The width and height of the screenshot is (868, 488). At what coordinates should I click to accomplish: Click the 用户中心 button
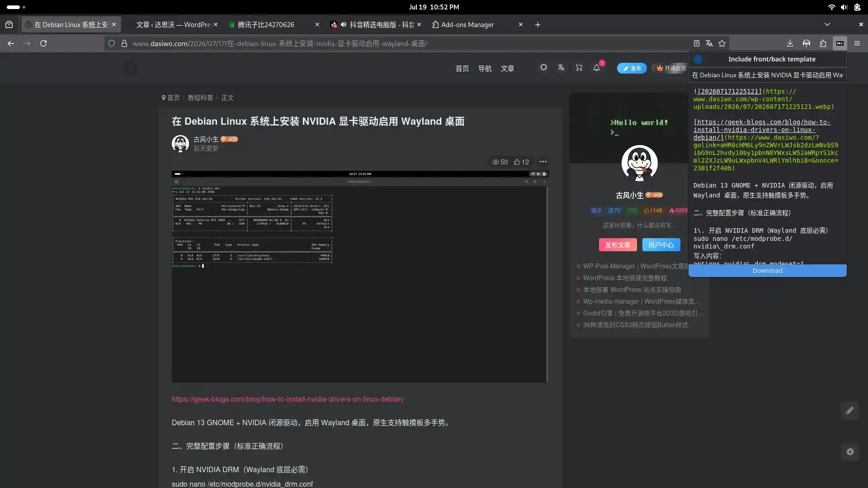[x=661, y=245]
